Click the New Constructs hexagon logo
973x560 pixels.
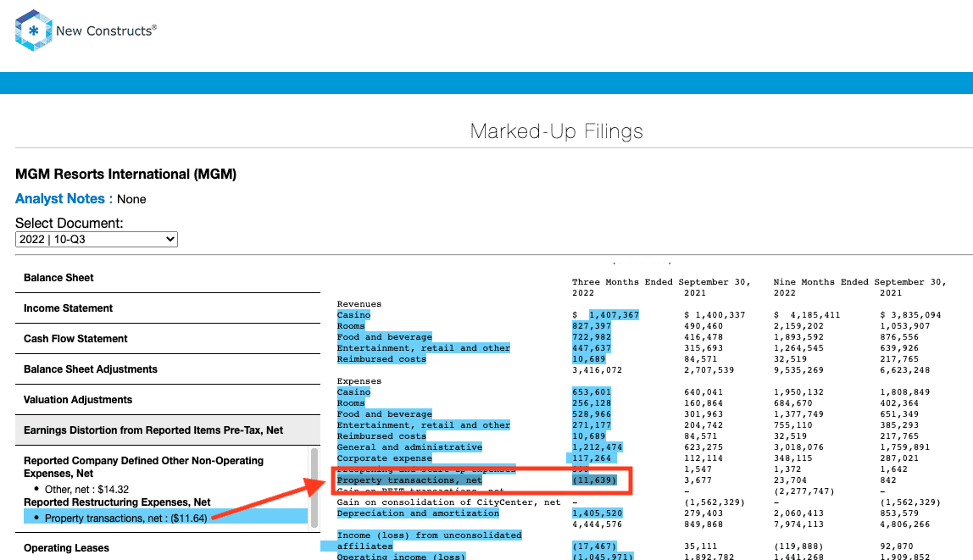click(33, 30)
